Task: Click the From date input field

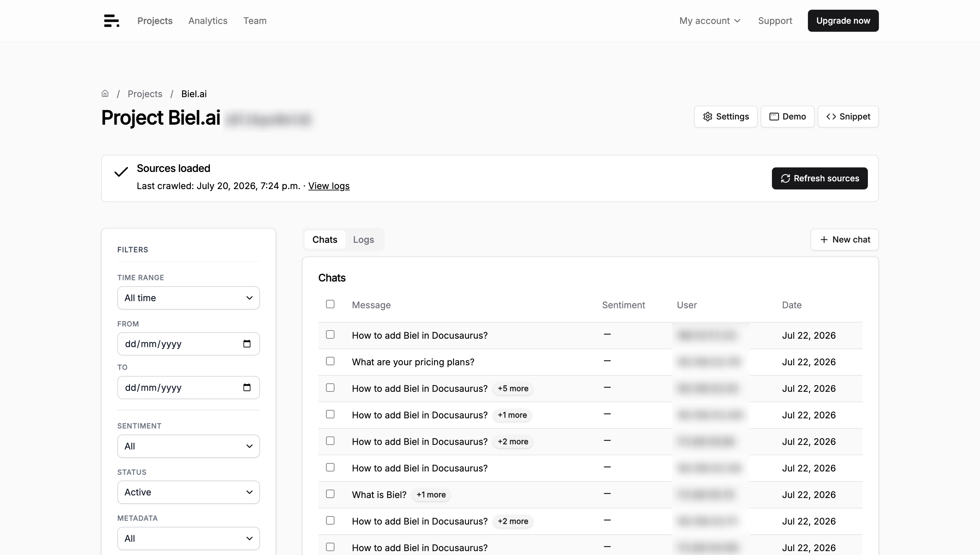Action: (x=188, y=344)
